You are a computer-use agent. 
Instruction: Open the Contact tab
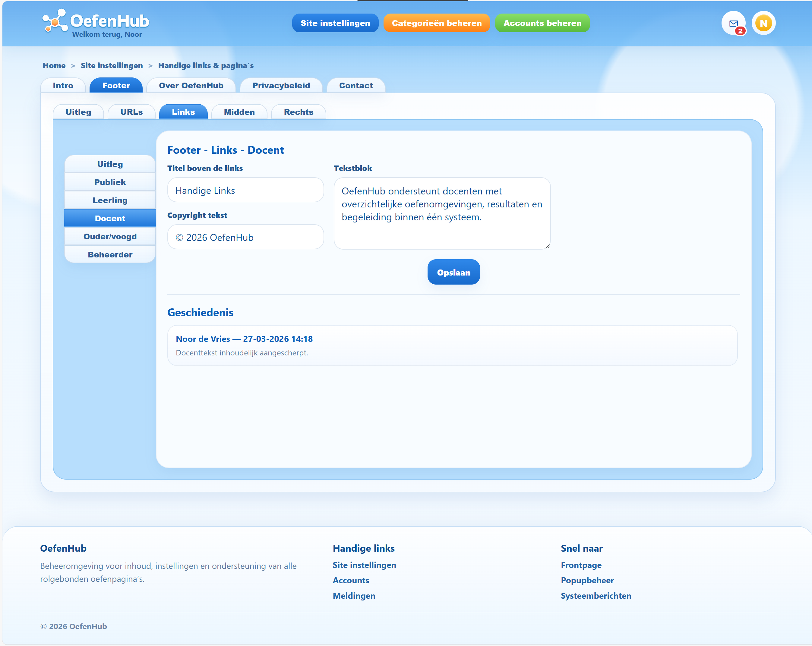(356, 85)
